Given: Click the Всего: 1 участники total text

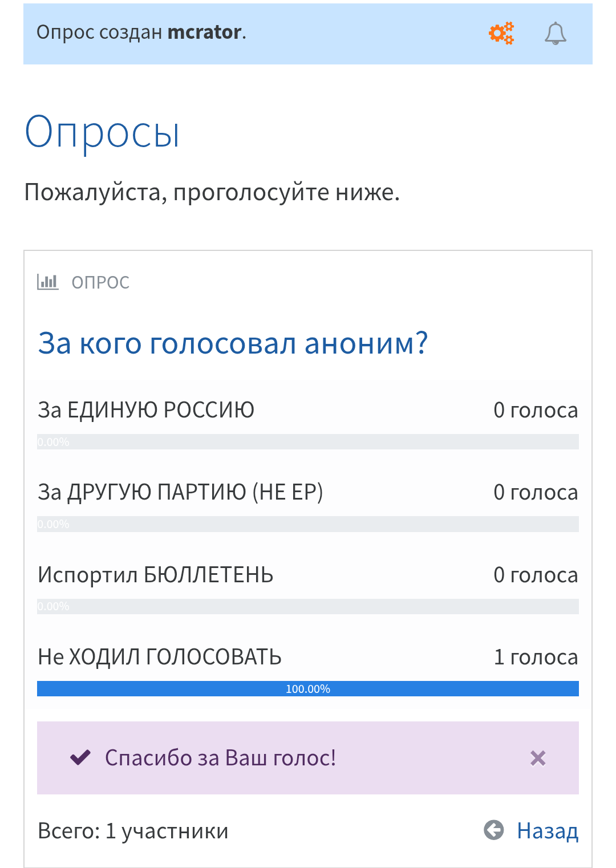Looking at the screenshot, I should (x=133, y=831).
